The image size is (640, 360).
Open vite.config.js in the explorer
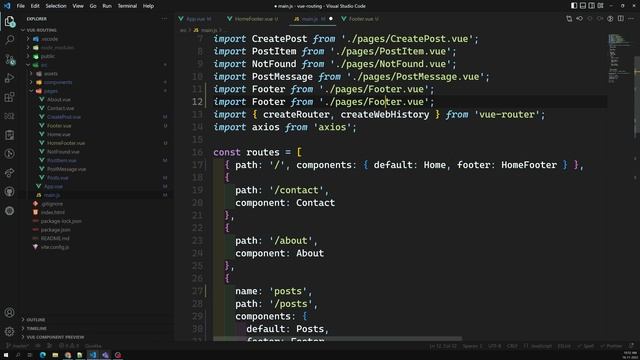click(x=54, y=247)
